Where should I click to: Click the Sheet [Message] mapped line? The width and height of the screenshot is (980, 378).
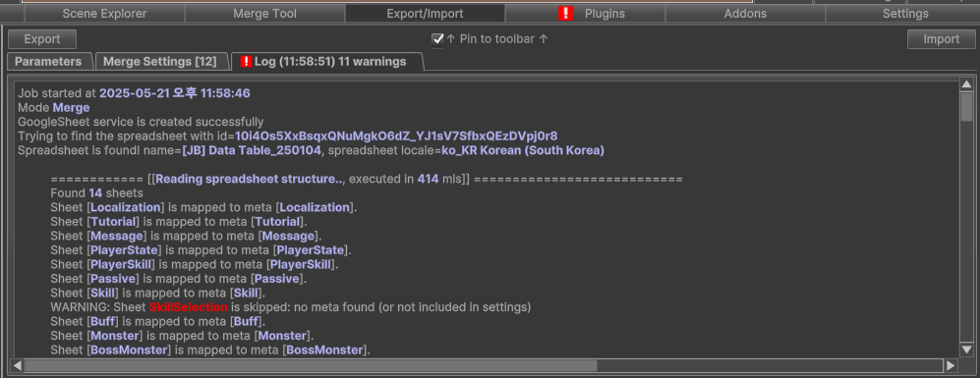point(186,237)
